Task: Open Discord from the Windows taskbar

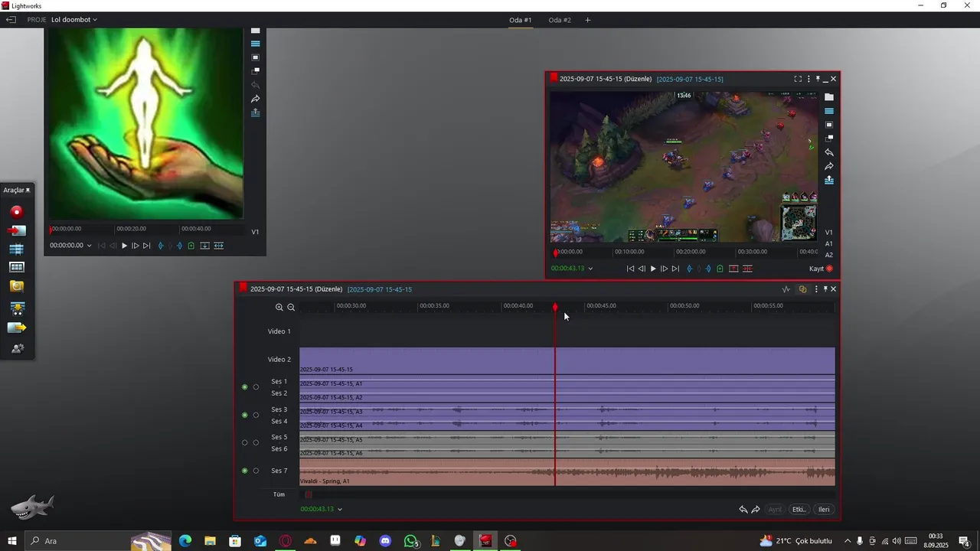Action: [385, 541]
